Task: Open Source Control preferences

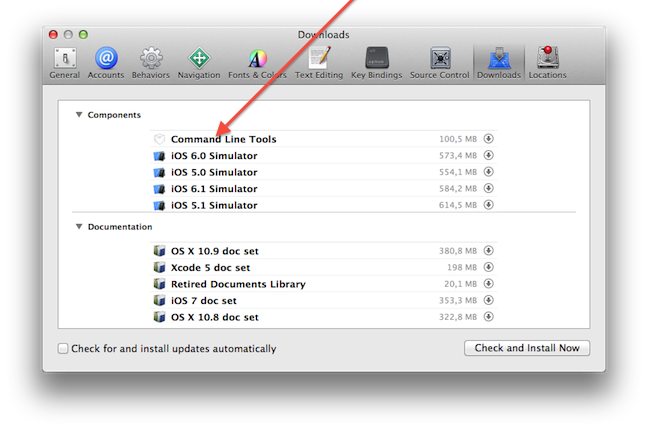Action: click(x=439, y=61)
